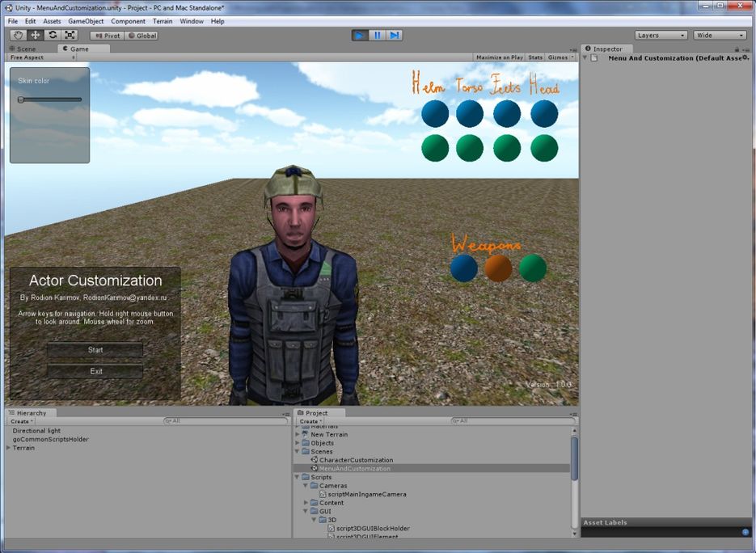
Task: Open the Component menu
Action: coord(129,21)
